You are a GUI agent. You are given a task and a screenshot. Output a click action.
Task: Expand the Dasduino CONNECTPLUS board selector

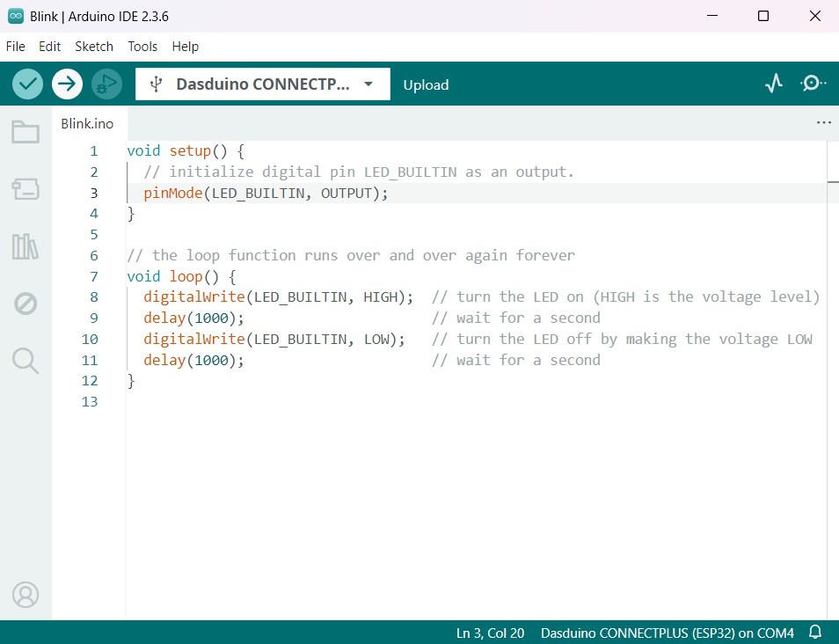pyautogui.click(x=262, y=84)
